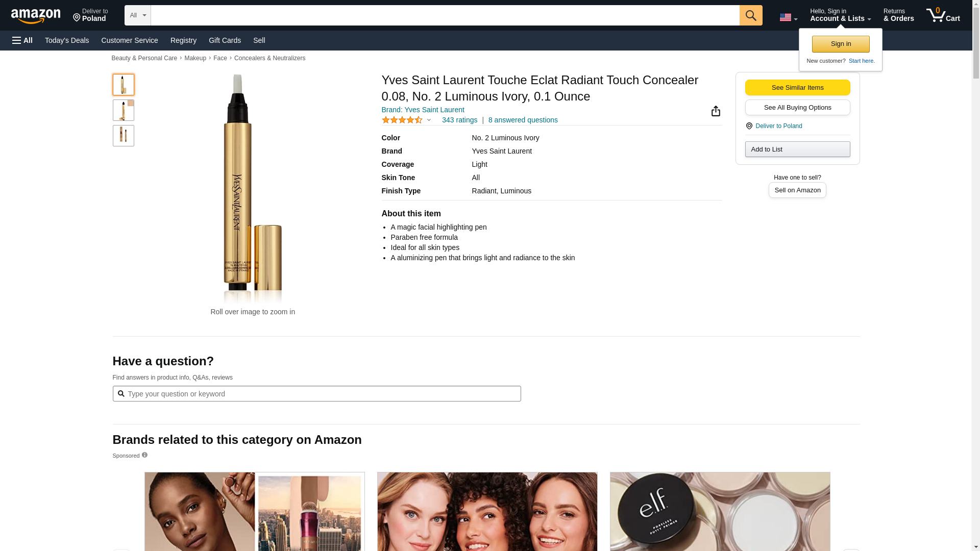Screen dimensions: 980x551
Task: Open the 8 answered questions link
Action: [523, 120]
